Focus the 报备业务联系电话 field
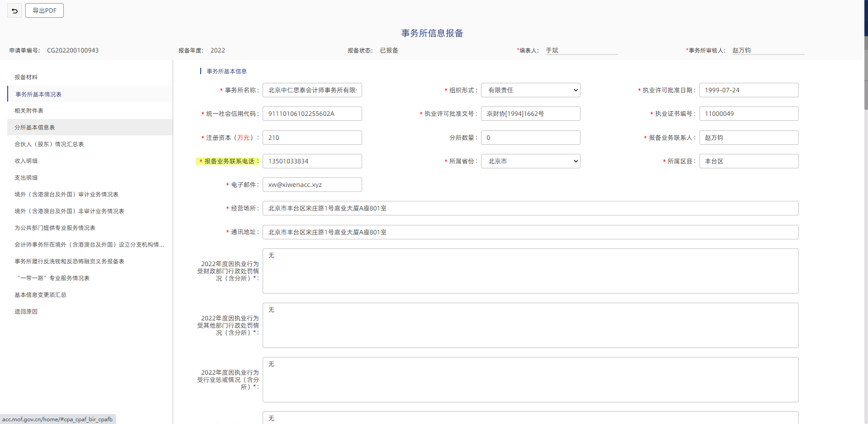Image resolution: width=868 pixels, height=424 pixels. tap(312, 161)
